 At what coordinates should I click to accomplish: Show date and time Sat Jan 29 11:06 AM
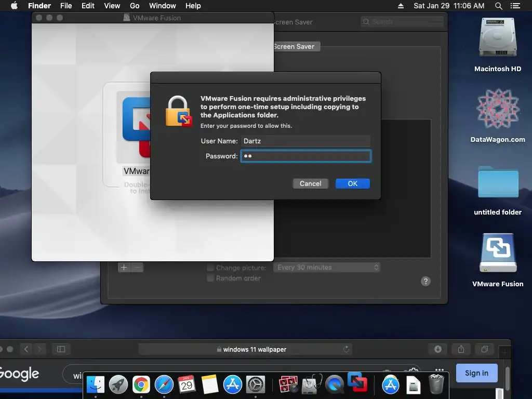click(449, 6)
